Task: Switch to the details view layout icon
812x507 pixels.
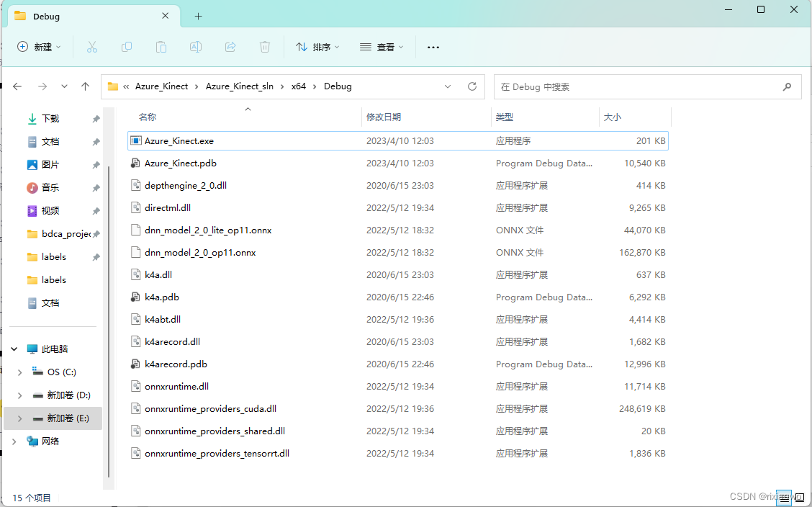Action: click(x=783, y=497)
